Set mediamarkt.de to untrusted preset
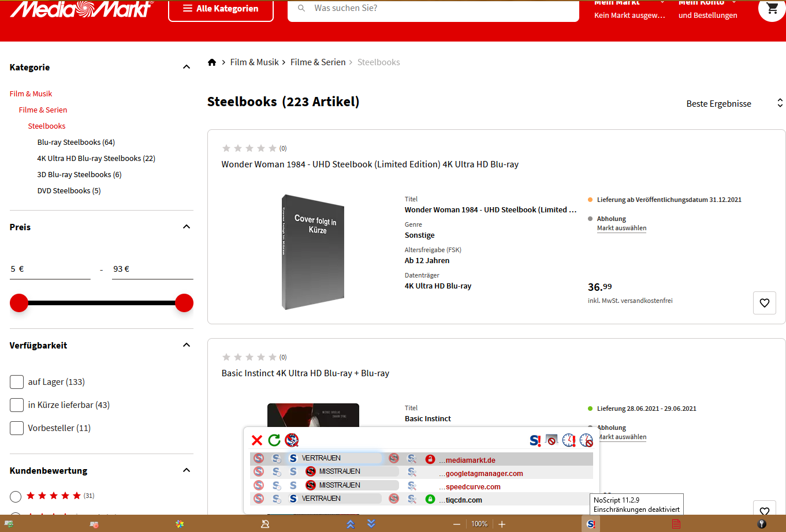Screen dimensions: 786x532 (x=394, y=459)
